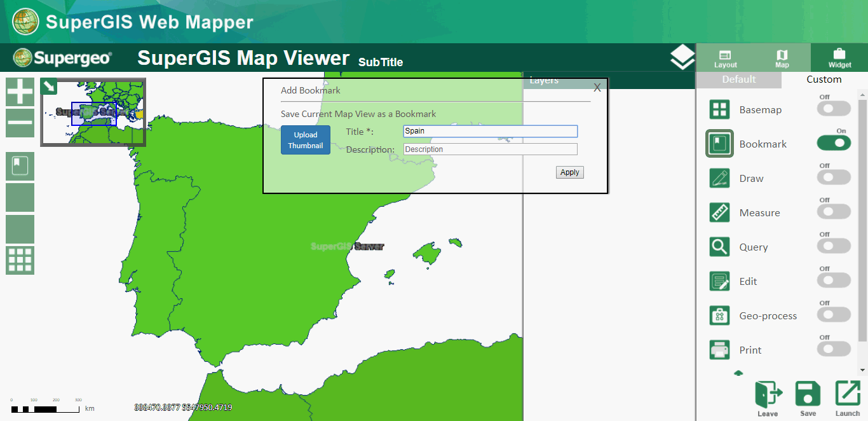
Task: Click the Print widget printer icon
Action: [720, 350]
